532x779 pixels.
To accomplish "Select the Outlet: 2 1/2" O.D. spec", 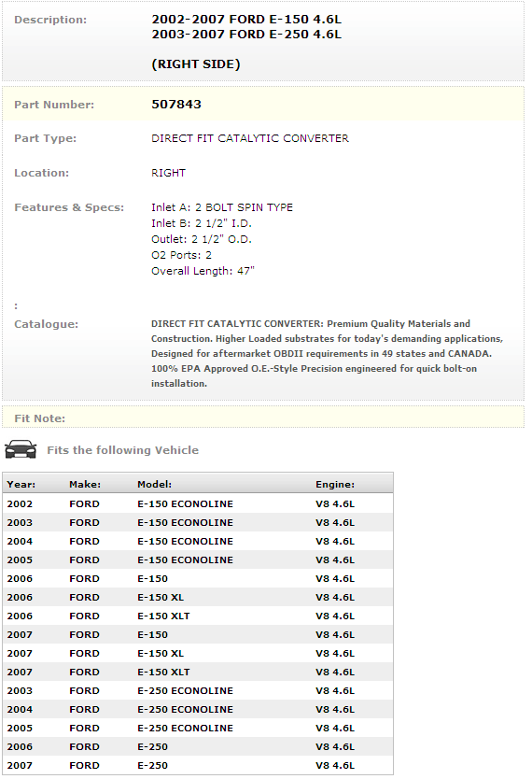I will pyautogui.click(x=202, y=239).
